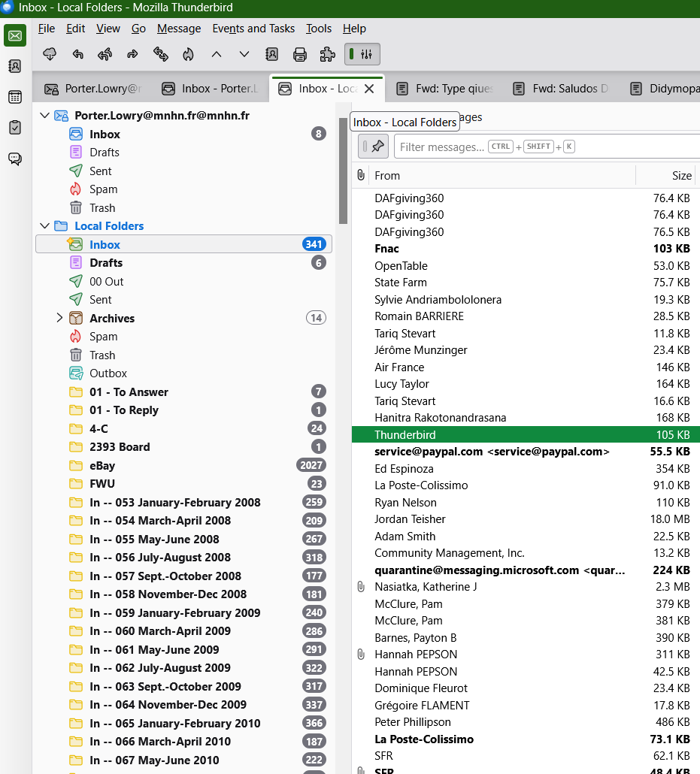The image size is (700, 774).
Task: Expand the Archives folder
Action: click(x=59, y=318)
